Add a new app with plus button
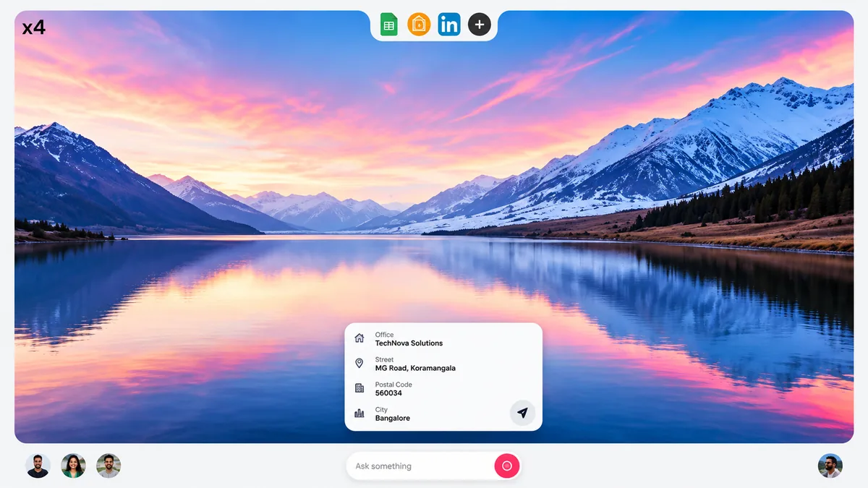This screenshot has width=868, height=488. point(480,25)
